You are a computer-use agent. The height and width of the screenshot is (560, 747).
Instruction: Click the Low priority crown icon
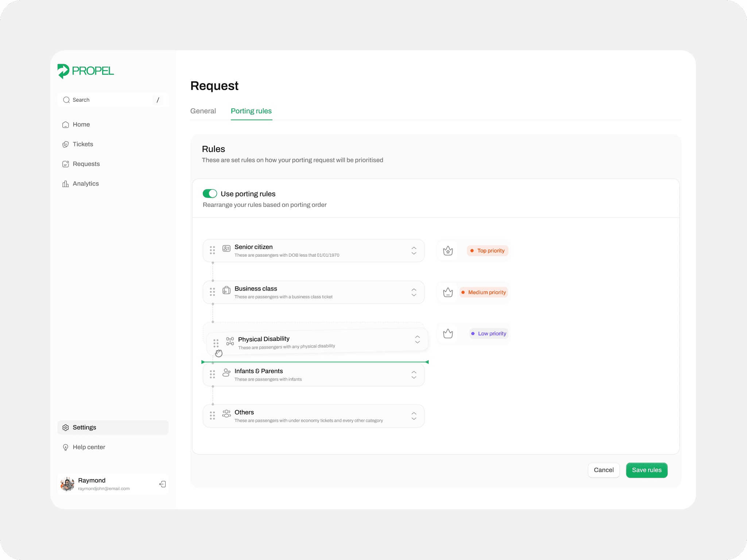tap(448, 334)
